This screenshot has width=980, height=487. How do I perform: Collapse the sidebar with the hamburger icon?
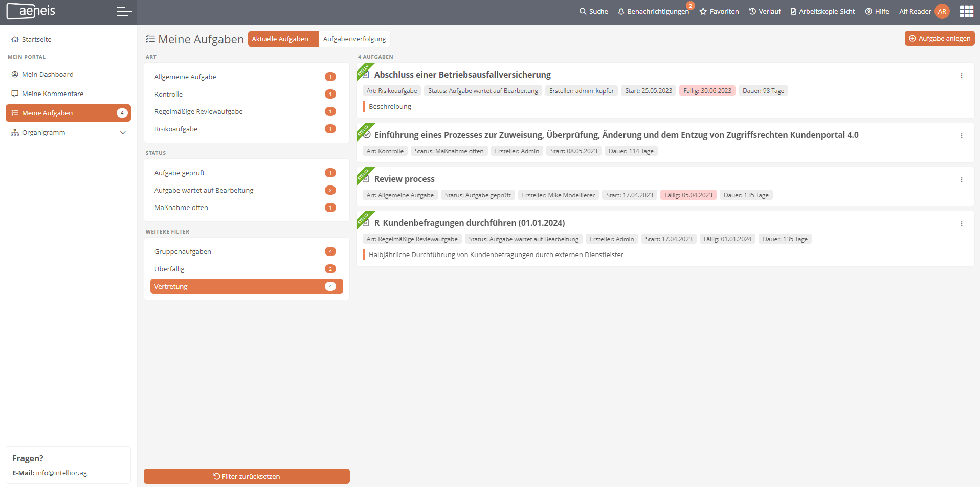tap(124, 11)
